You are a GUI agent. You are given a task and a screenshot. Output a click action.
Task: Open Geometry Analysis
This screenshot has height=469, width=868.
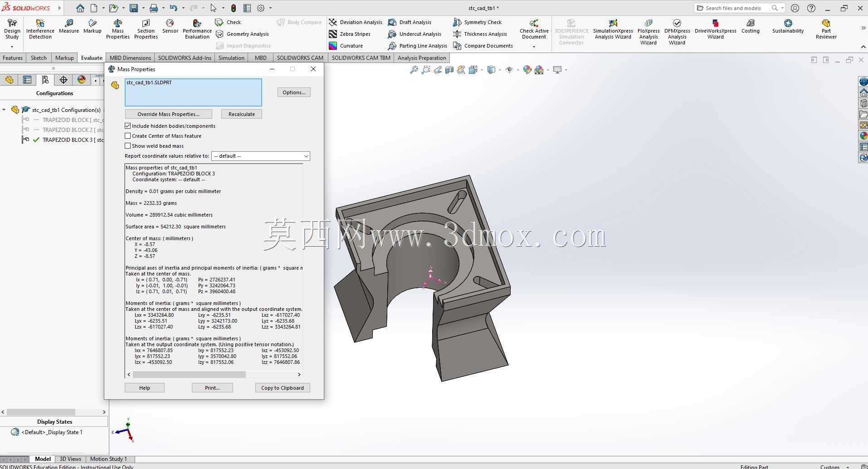tap(242, 34)
